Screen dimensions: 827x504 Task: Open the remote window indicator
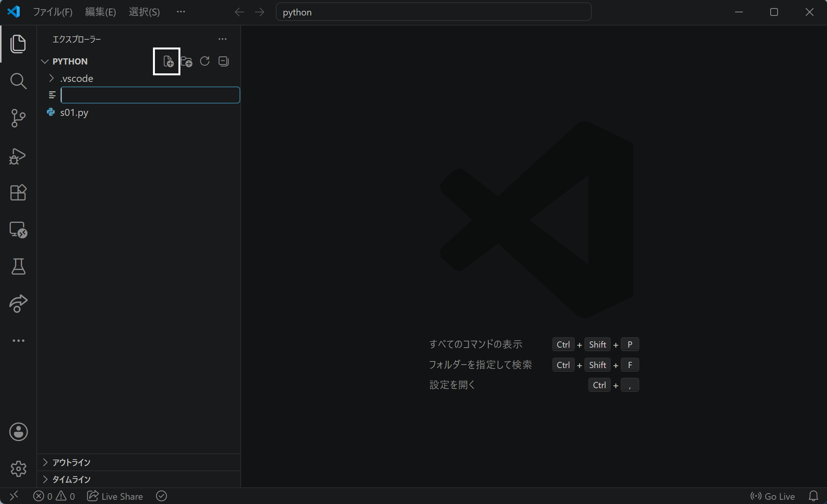pyautogui.click(x=14, y=496)
